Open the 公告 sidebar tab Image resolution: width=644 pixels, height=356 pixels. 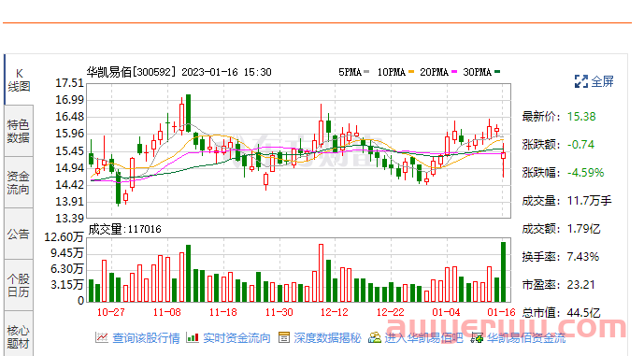(19, 235)
